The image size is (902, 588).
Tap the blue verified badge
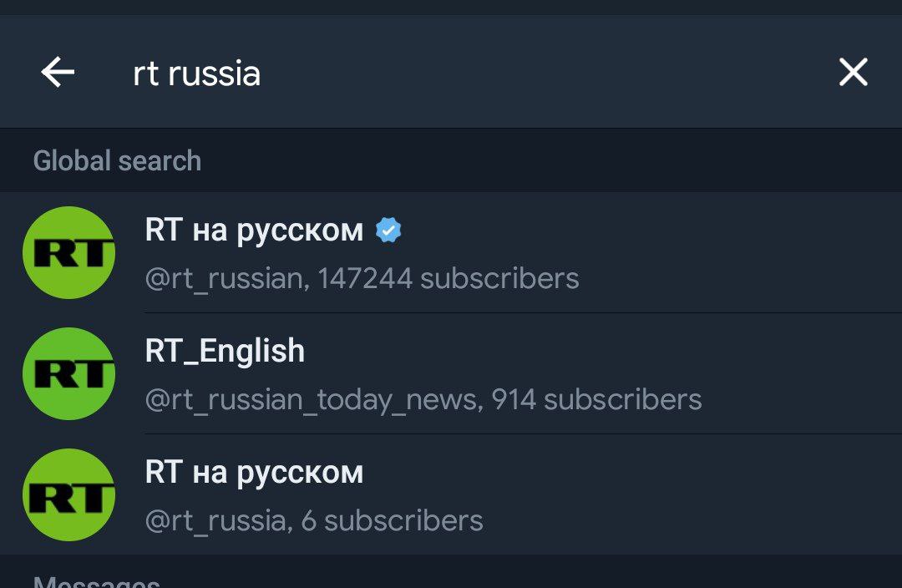(388, 230)
